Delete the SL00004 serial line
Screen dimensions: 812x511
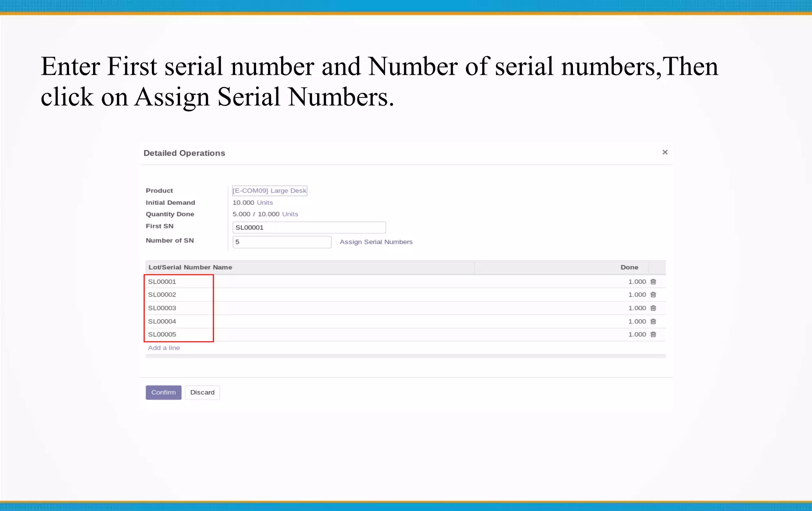tap(653, 321)
